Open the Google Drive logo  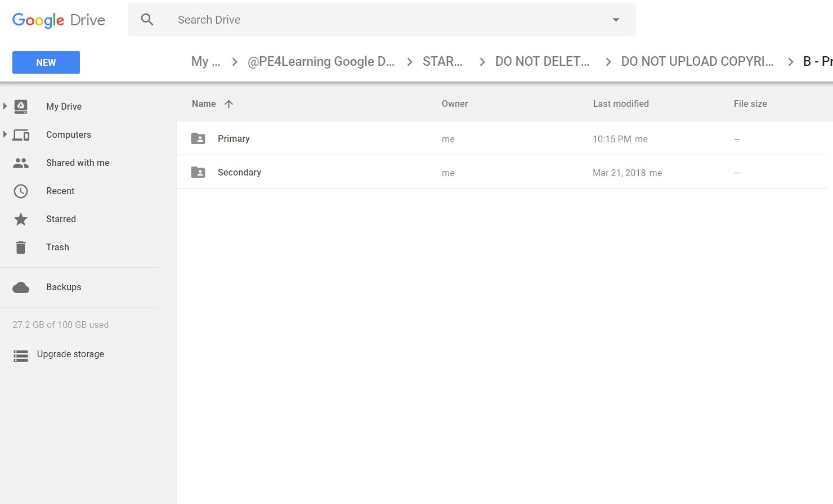(59, 20)
